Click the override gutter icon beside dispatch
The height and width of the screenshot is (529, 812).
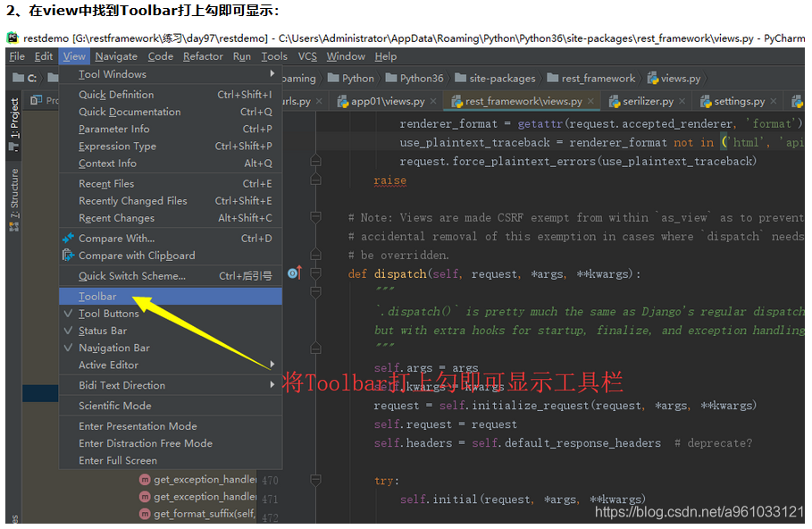(294, 273)
